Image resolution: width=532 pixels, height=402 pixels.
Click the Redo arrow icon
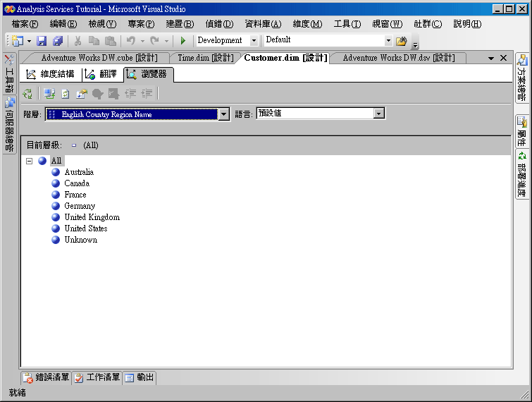pyautogui.click(x=155, y=41)
